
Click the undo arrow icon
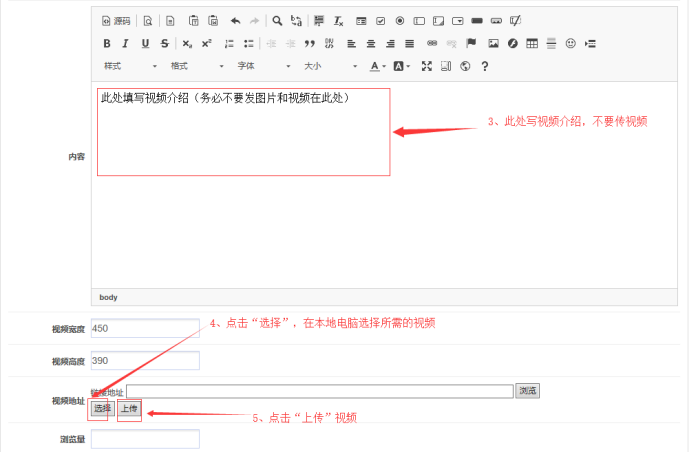tap(235, 20)
